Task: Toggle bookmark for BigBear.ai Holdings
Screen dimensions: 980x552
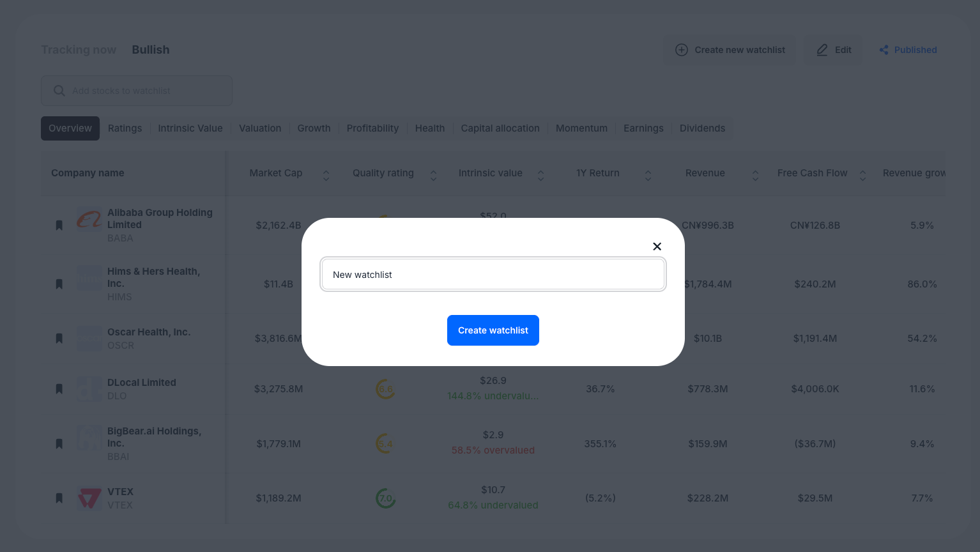Action: click(x=59, y=443)
